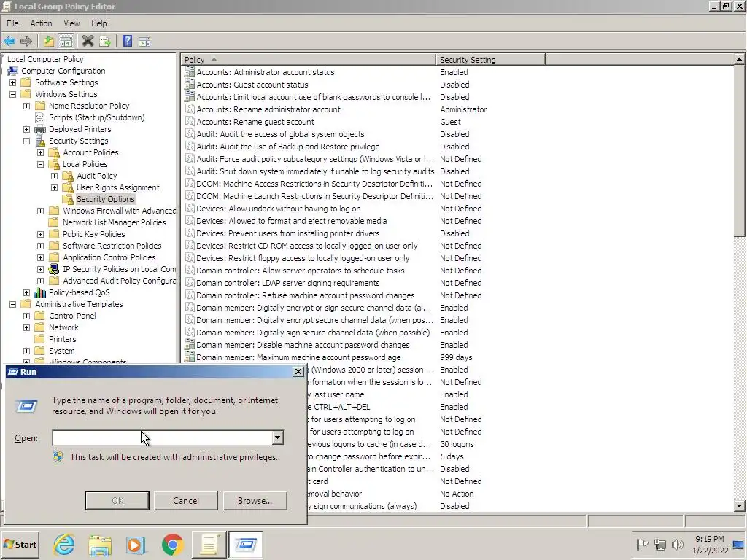Image resolution: width=747 pixels, height=560 pixels.
Task: Click policy list scroll down arrow
Action: click(739, 506)
